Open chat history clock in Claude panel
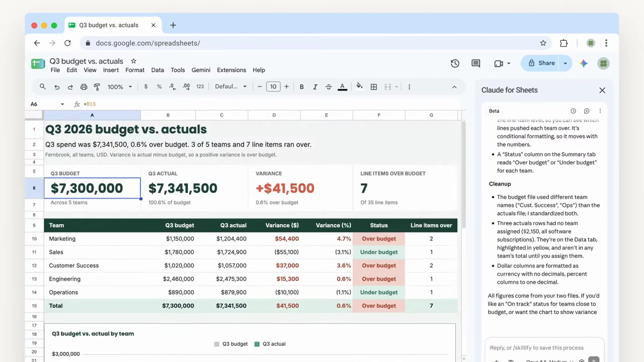644x362 pixels. point(573,111)
